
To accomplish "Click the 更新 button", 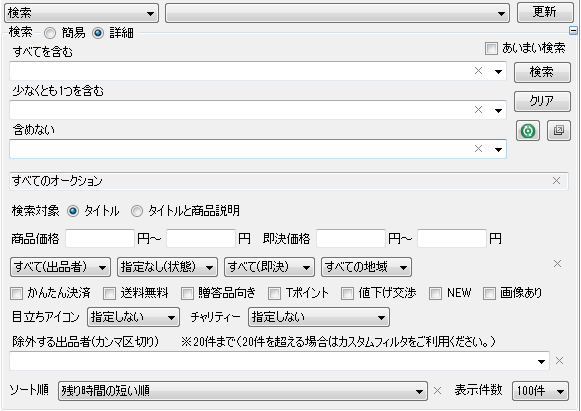I will pyautogui.click(x=545, y=12).
